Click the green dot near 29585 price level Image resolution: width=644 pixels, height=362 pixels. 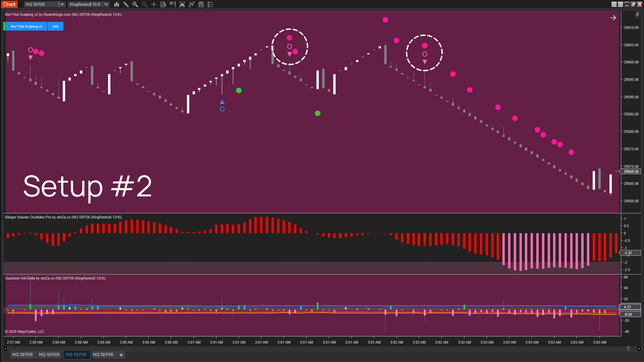click(318, 113)
